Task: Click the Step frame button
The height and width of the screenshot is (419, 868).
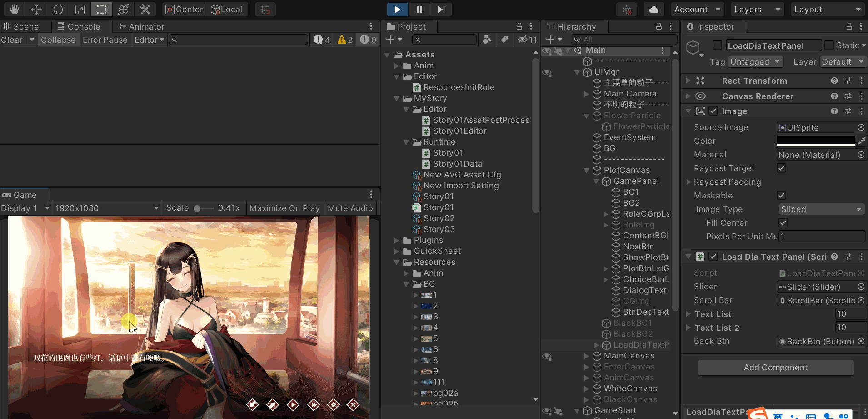Action: pos(441,9)
